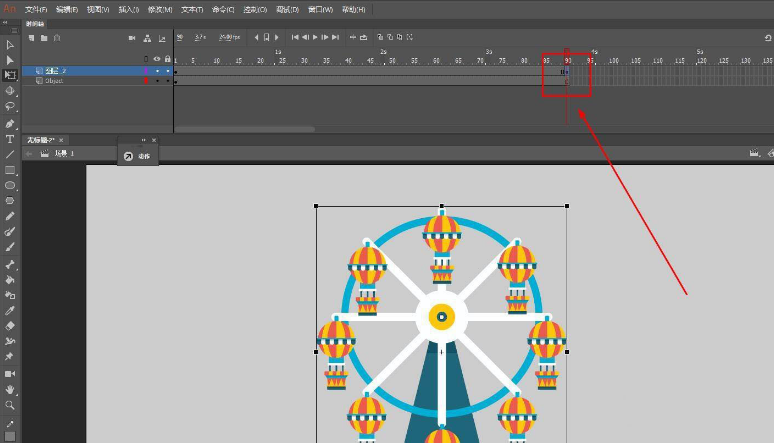Image resolution: width=774 pixels, height=443 pixels.
Task: Select the Oval tool
Action: pos(10,186)
